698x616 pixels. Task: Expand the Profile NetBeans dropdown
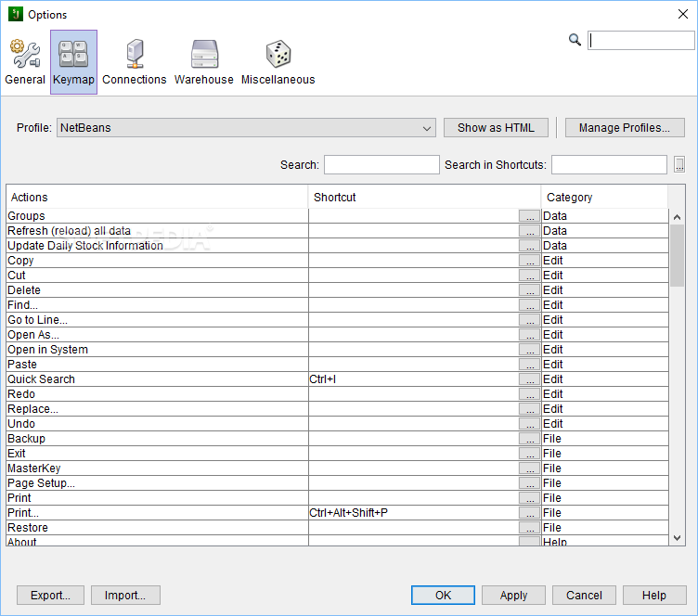(246, 128)
